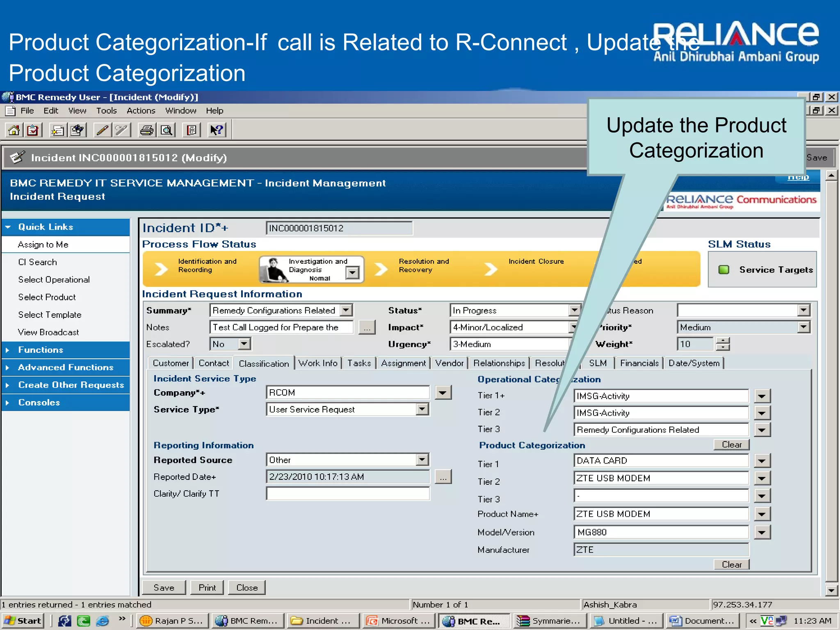Click the Save button at bottom
This screenshot has height=630, width=840.
coord(164,587)
